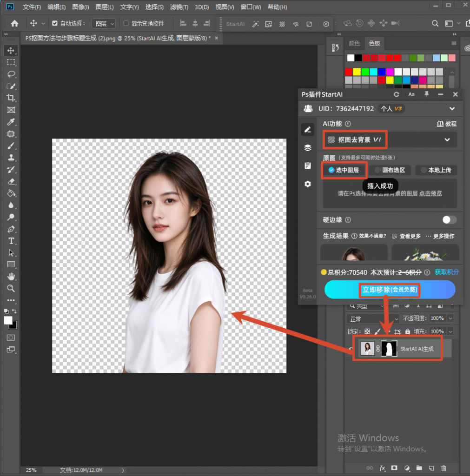The image size is (470, 476).
Task: Click the 获取积分 link
Action: point(447,272)
